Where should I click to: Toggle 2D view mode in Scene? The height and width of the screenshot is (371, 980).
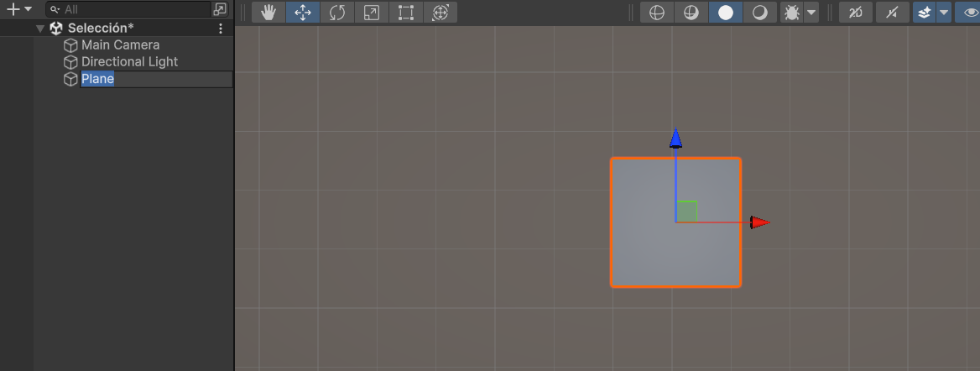pyautogui.click(x=856, y=12)
